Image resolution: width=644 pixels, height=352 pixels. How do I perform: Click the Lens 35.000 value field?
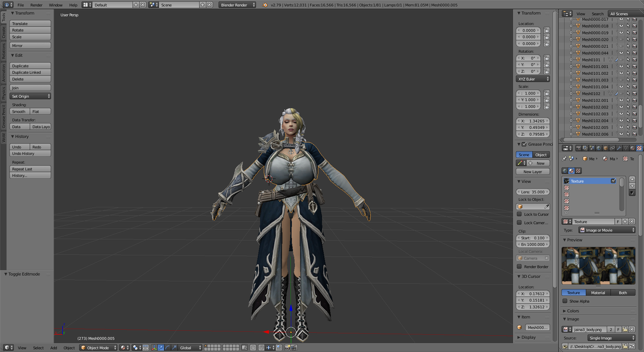[533, 192]
